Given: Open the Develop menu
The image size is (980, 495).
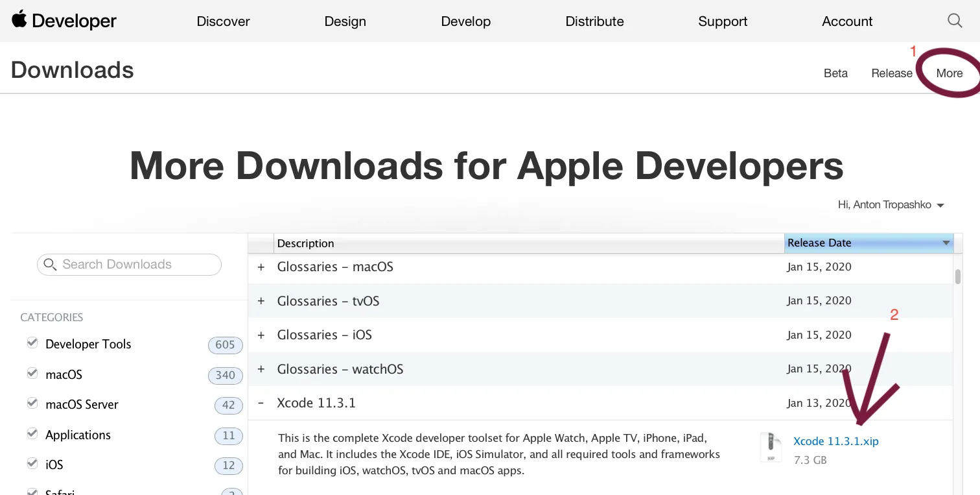Looking at the screenshot, I should (466, 21).
